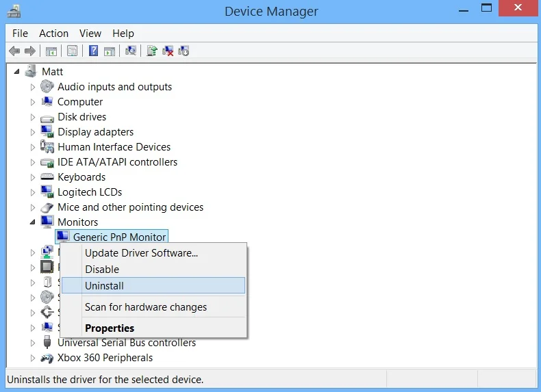The image size is (541, 392).
Task: Open the Action menu
Action: click(53, 34)
